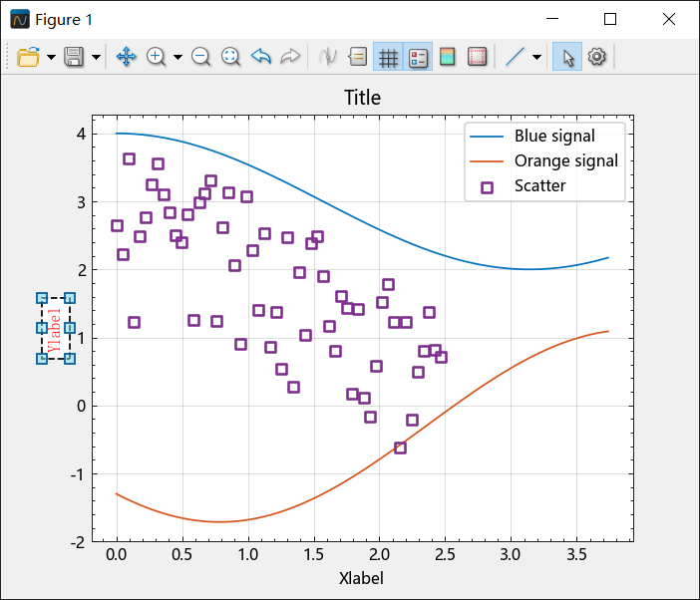Open the figure settings gear icon
This screenshot has height=600, width=700.
[597, 57]
